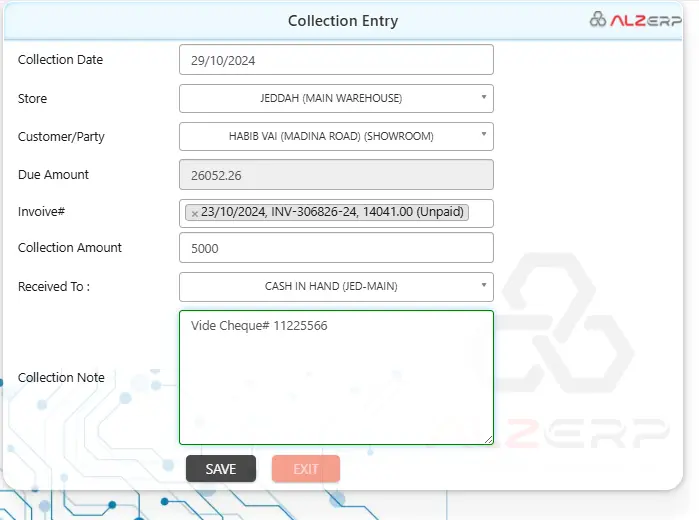
Task: Select the JEDDAH (MAIN WAREHOUSE) store value
Action: click(330, 99)
